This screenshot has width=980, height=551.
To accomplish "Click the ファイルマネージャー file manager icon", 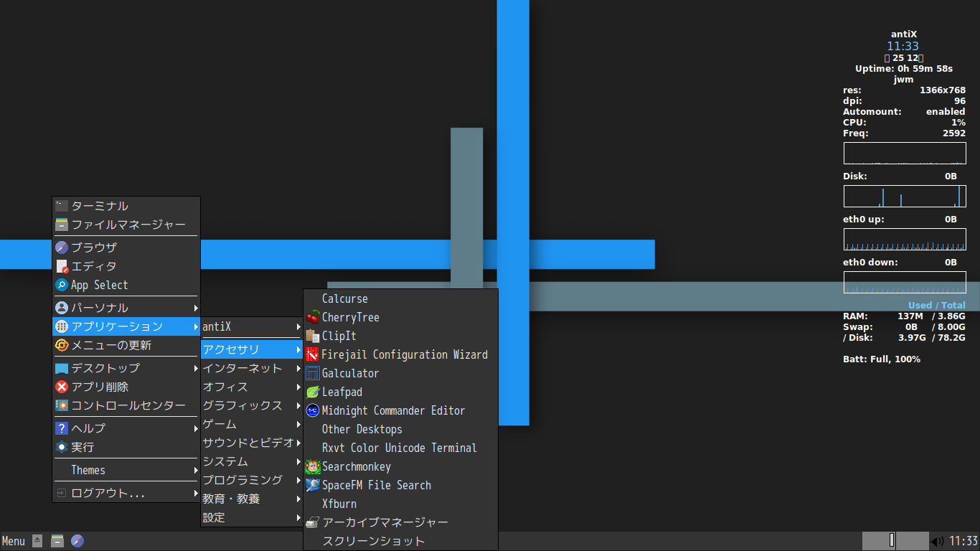I will click(62, 225).
